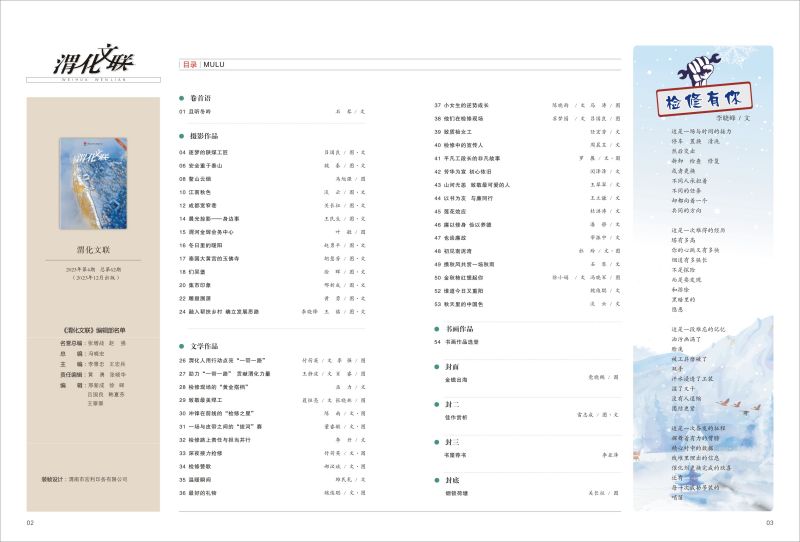This screenshot has height=542, width=800.
Task: Go to entry 34 检修赞歌
Action: coord(201,467)
